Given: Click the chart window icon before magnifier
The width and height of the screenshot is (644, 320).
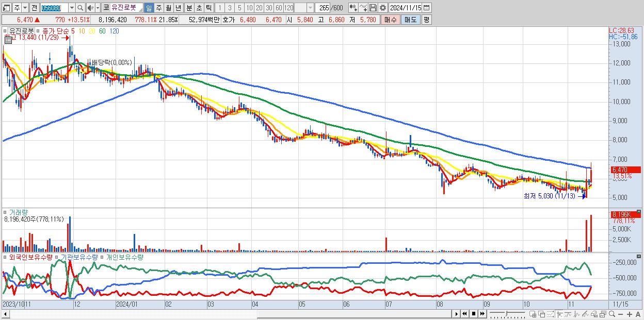Looking at the screenshot, I should click(x=603, y=314).
